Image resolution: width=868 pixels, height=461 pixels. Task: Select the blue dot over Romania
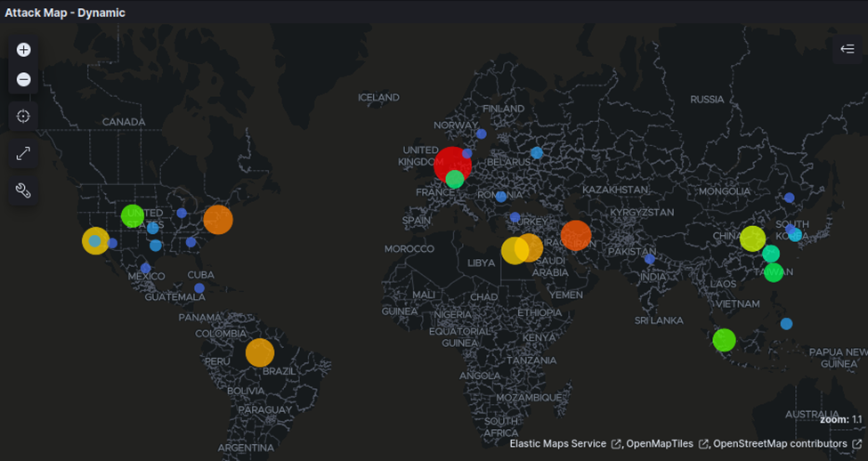(501, 197)
